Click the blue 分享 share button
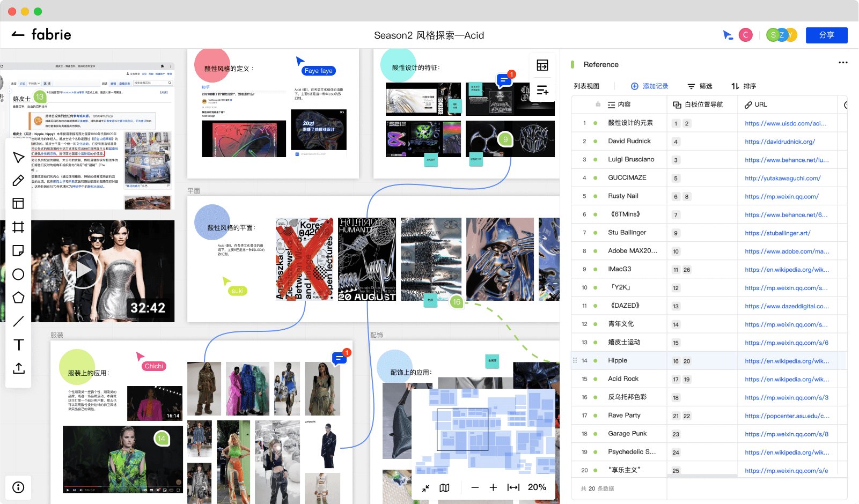Viewport: 859px width, 504px height. pyautogui.click(x=826, y=35)
